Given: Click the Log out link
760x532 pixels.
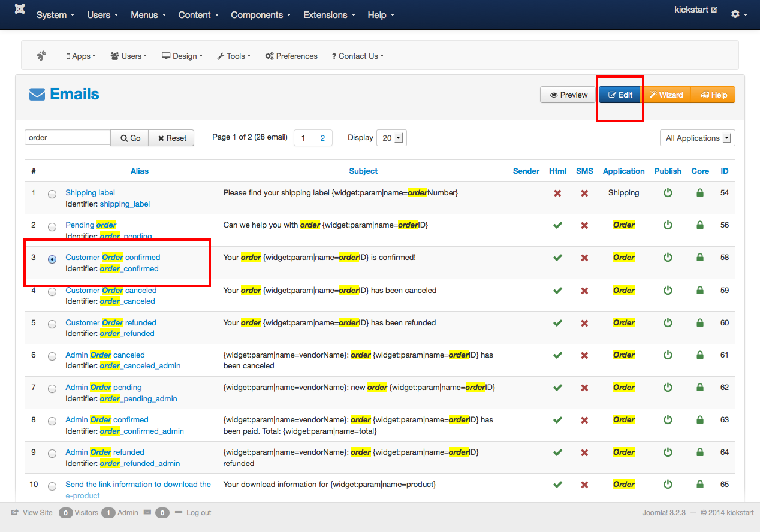Looking at the screenshot, I should (198, 513).
